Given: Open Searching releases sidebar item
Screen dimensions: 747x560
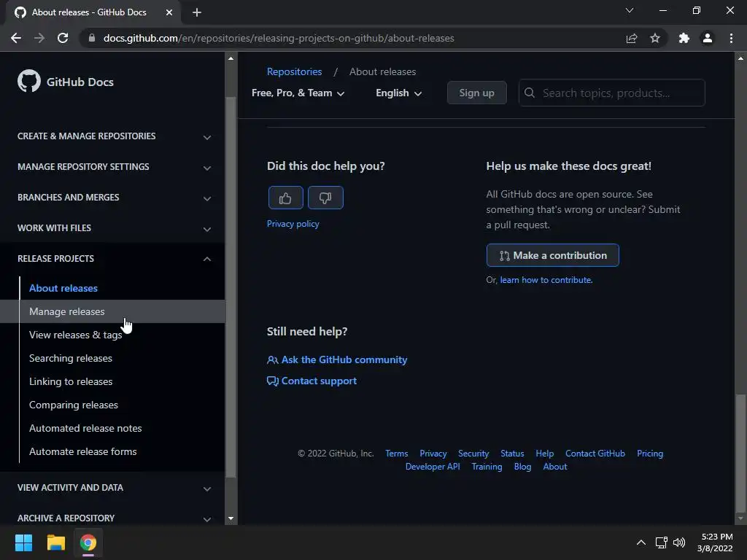Looking at the screenshot, I should 71,358.
